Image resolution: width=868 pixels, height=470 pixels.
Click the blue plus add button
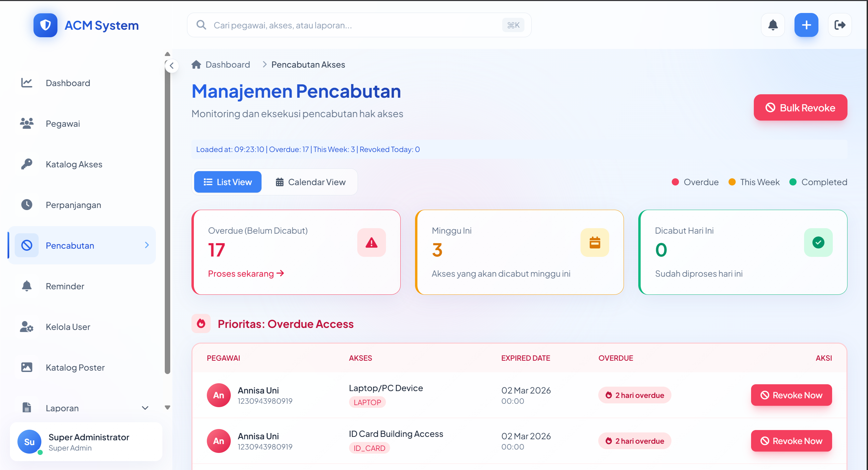point(806,25)
